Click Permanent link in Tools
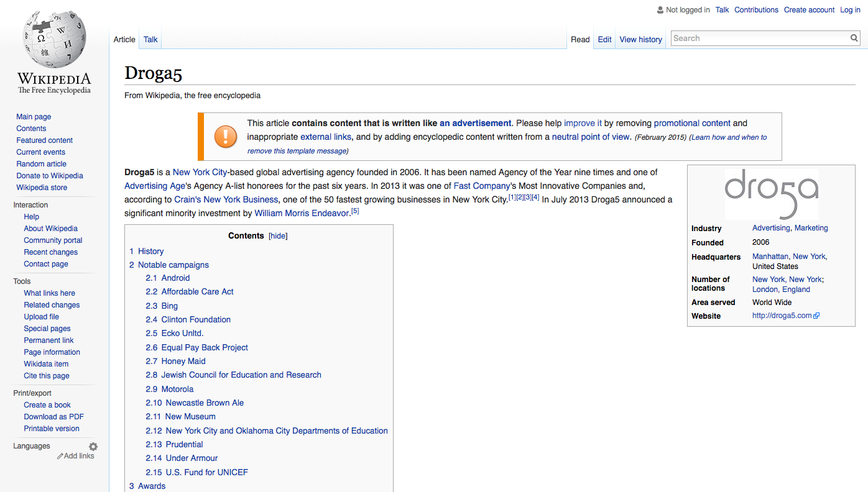Image resolution: width=868 pixels, height=492 pixels. pos(48,340)
